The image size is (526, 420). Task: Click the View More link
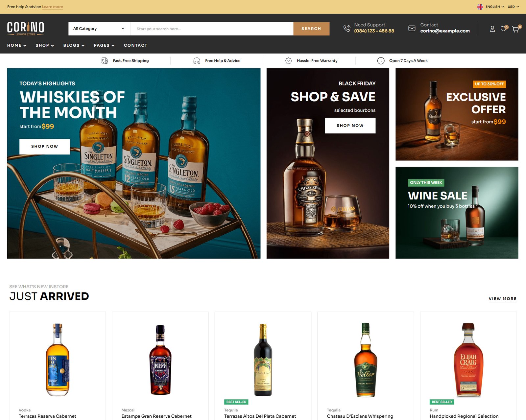click(x=502, y=299)
